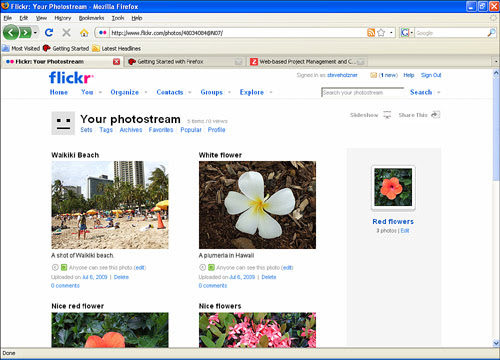
Task: Expand the Contacts menu arrow
Action: (x=190, y=92)
